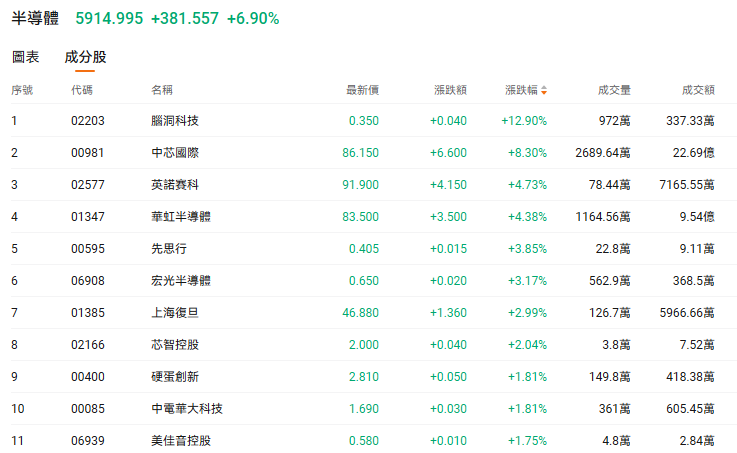This screenshot has height=453, width=737.
Task: Select the 英諾賽科 stock name
Action: click(x=175, y=185)
